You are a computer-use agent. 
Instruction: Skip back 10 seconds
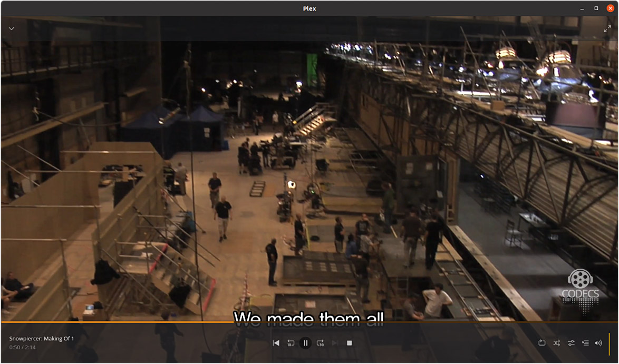coord(291,343)
